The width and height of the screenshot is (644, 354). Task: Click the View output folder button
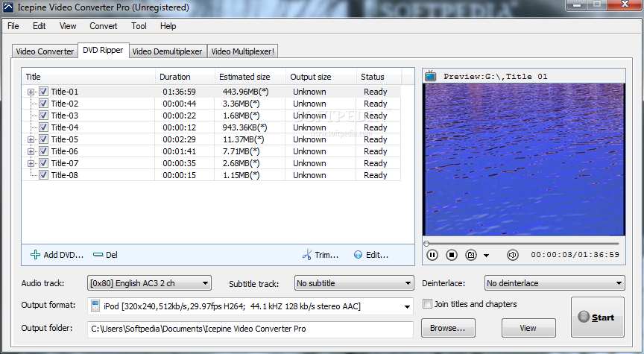[x=528, y=328]
